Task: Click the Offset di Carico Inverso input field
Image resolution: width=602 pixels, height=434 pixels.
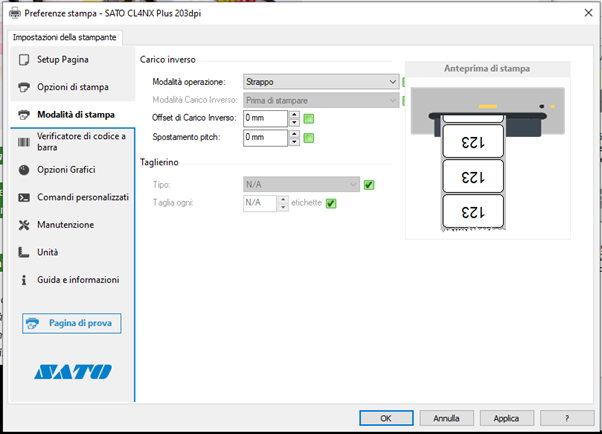Action: coord(265,118)
